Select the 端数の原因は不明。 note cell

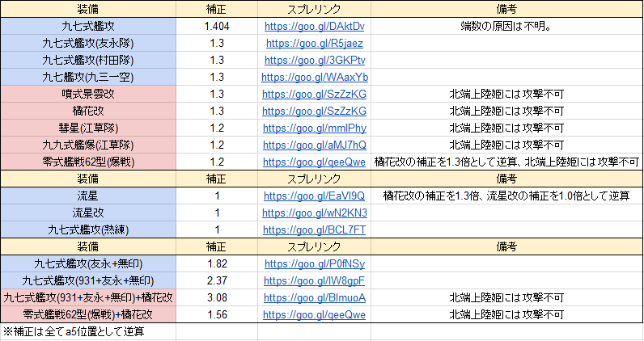pos(506,26)
